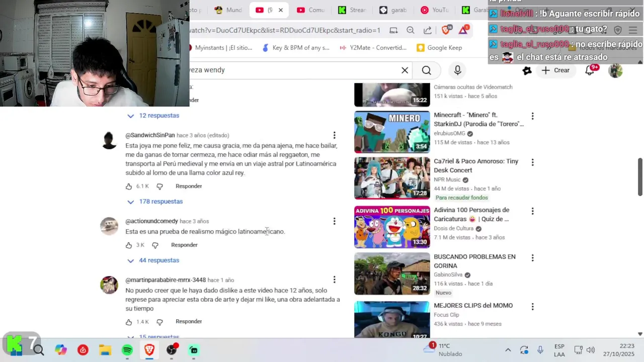Open the YouTube account avatar menu
This screenshot has height=362, width=644.
[x=615, y=70]
